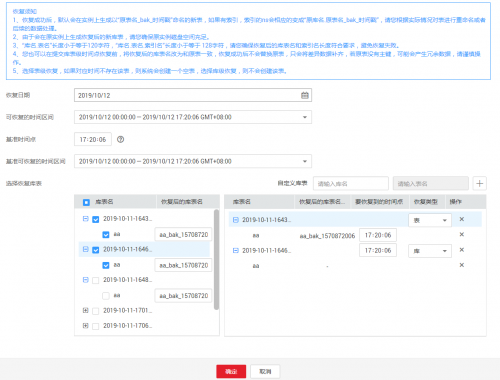Click time field 17:20:06 in right 2019-10-11-1646 row
This screenshot has height=380, width=500.
378,250
